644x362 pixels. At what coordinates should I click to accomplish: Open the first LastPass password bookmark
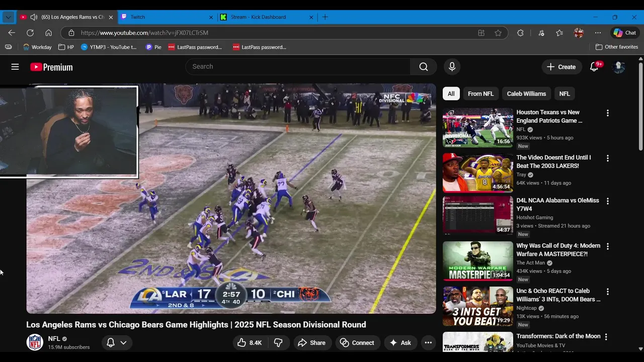195,47
